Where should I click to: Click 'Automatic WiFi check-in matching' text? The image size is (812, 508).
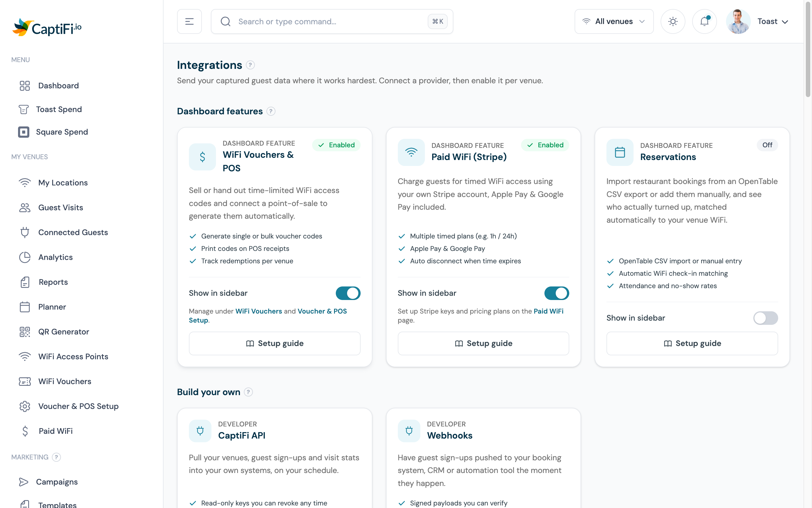[x=673, y=273]
